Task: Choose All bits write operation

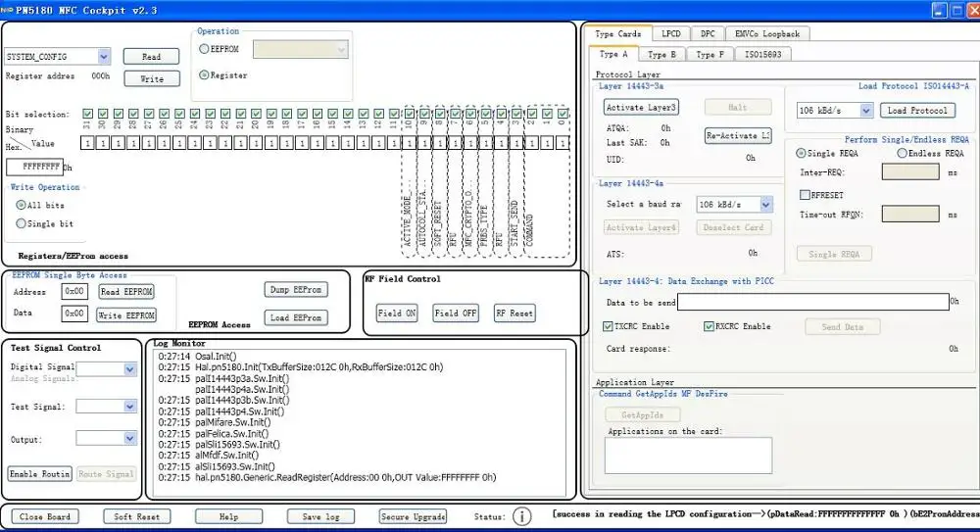Action: (21, 205)
